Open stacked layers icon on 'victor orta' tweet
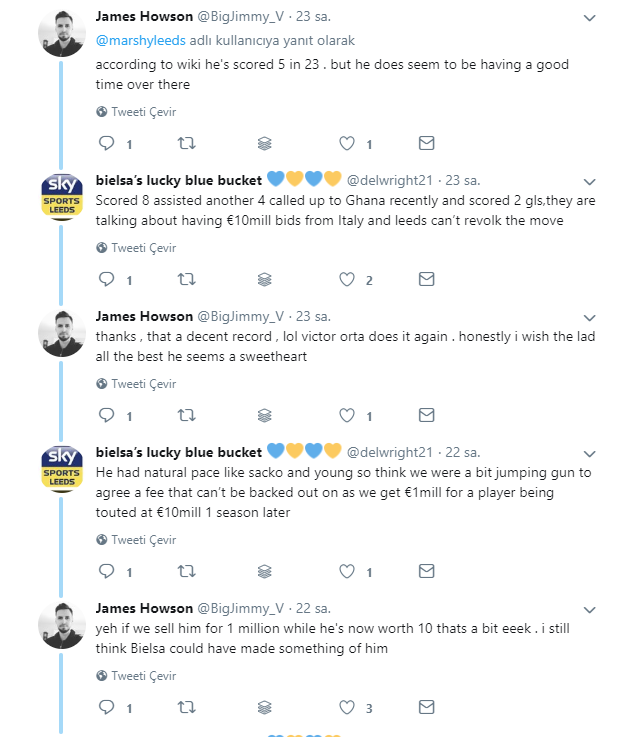The width and height of the screenshot is (636, 737). [x=265, y=416]
